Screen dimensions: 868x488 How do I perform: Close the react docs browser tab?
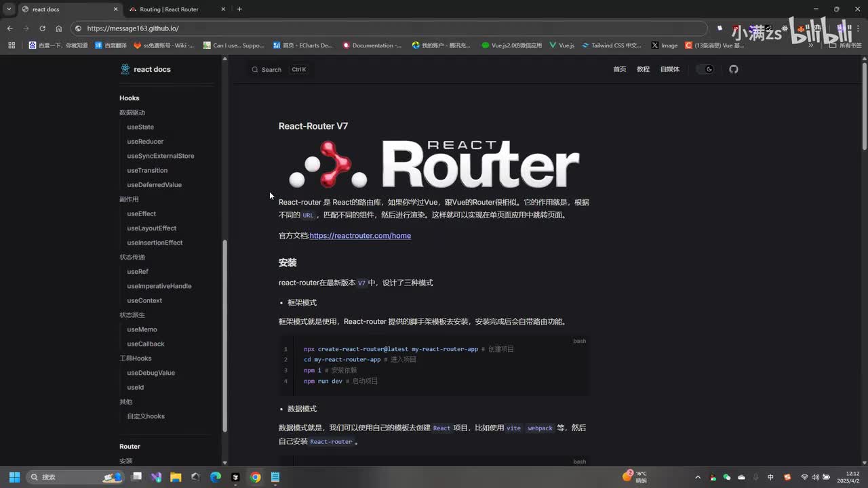point(115,9)
